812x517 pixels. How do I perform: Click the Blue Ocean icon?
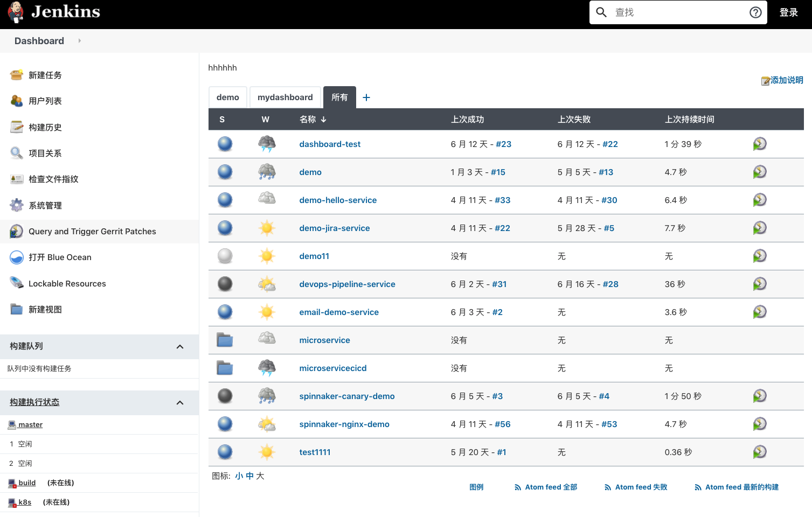17,257
